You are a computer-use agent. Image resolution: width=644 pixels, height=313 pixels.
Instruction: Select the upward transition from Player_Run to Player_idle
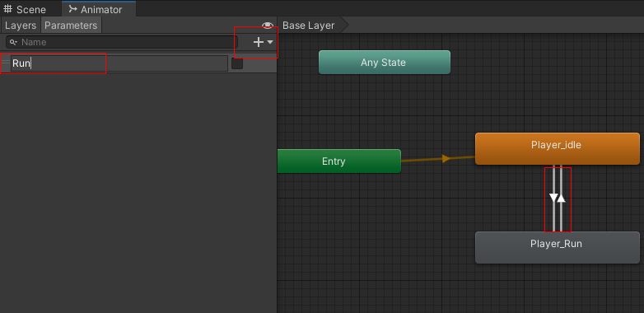(x=561, y=198)
